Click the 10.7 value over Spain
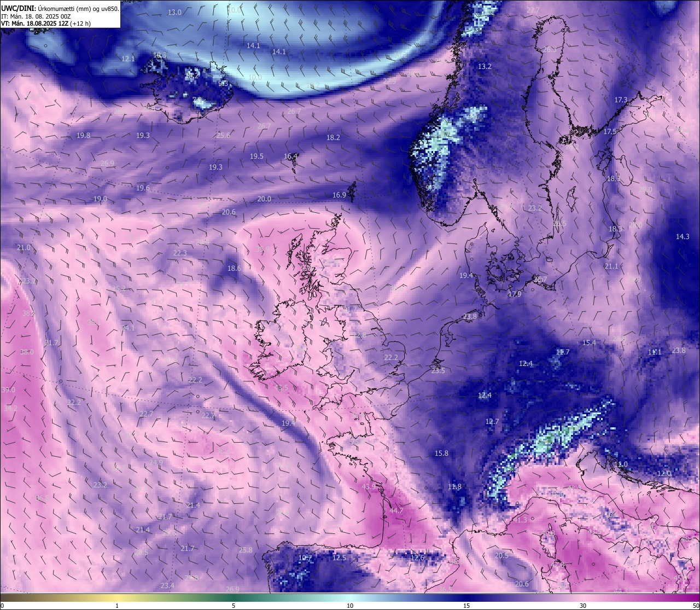 click(x=305, y=558)
